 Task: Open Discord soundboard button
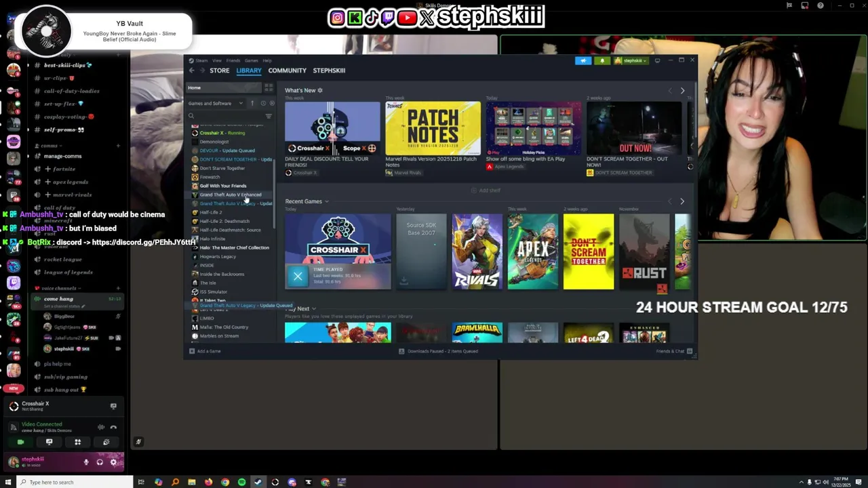[x=106, y=442]
